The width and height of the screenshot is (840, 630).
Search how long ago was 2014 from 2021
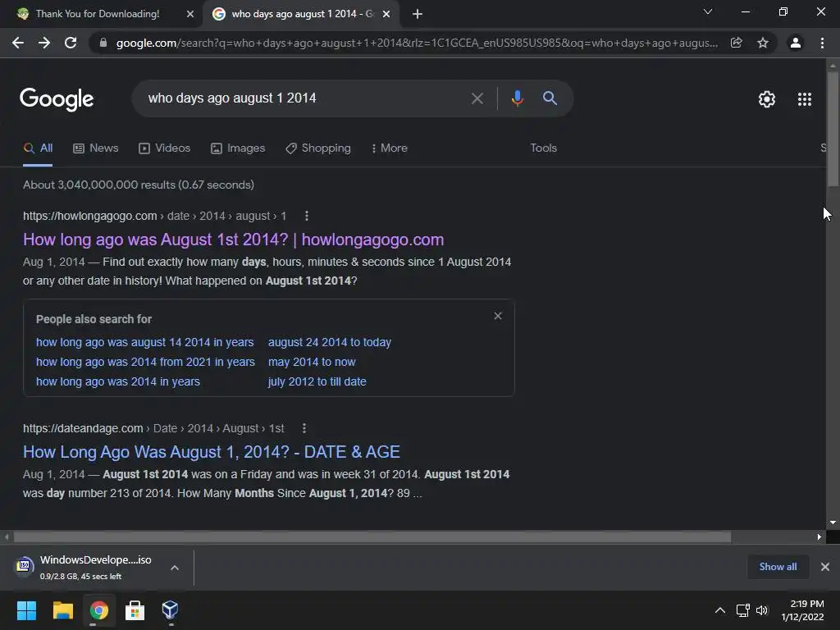coord(145,362)
